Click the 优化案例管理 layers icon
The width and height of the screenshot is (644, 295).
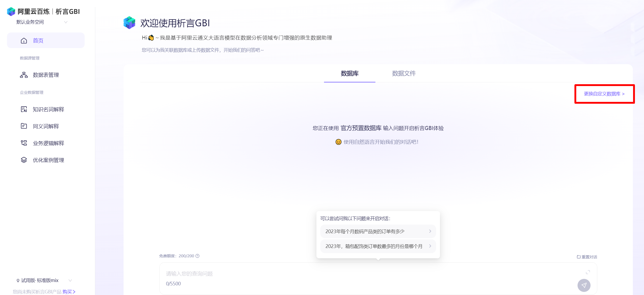(x=24, y=160)
